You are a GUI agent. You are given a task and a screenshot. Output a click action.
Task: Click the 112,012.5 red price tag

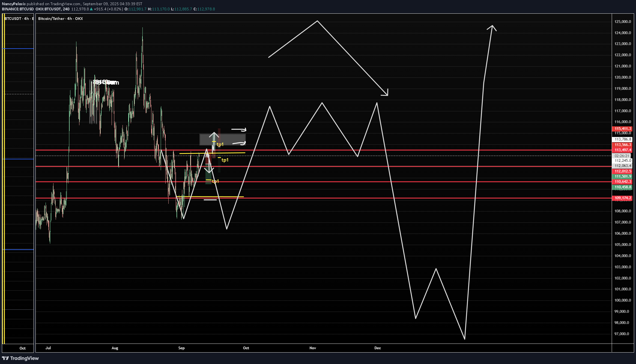(622, 171)
